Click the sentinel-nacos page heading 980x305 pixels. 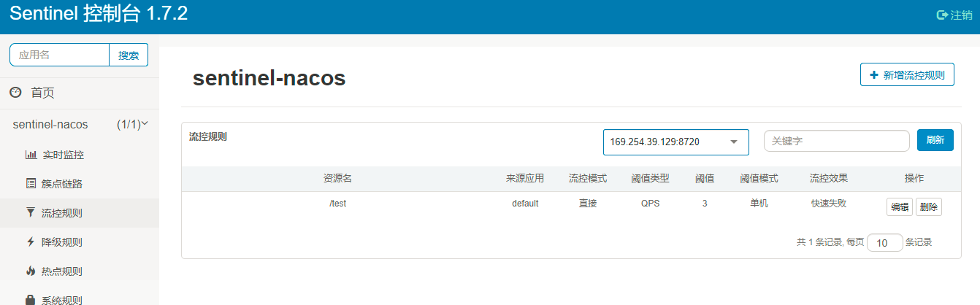point(269,79)
